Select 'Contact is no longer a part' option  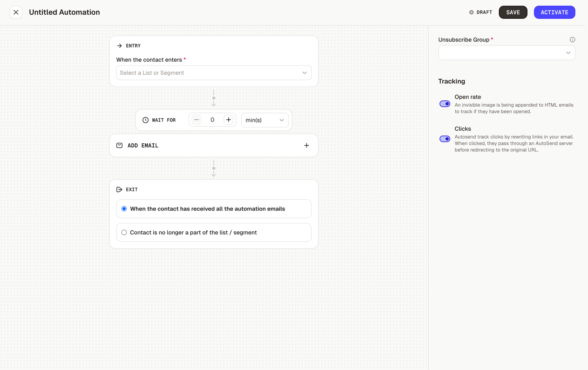[x=124, y=233]
